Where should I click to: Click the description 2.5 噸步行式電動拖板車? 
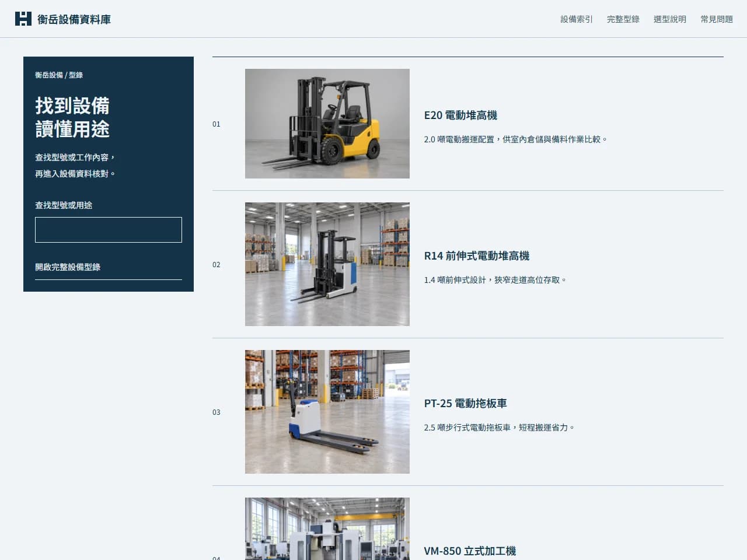coord(500,428)
